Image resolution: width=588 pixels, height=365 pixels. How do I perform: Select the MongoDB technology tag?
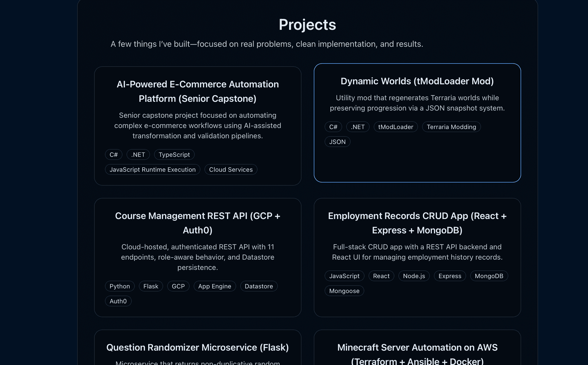[x=489, y=276]
